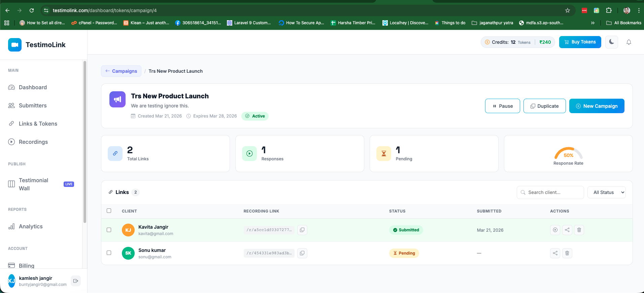644x293 pixels.
Task: Click the Total Links chain icon
Action: point(115,154)
